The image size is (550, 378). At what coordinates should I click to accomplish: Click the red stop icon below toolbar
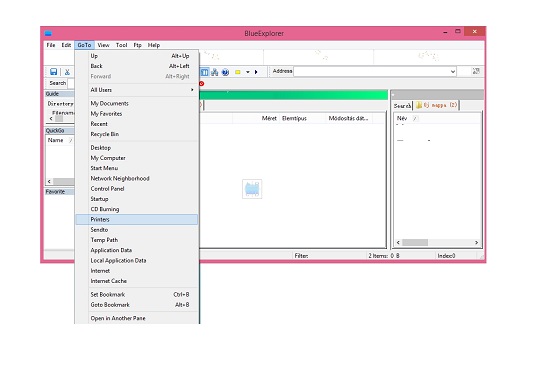point(201,83)
